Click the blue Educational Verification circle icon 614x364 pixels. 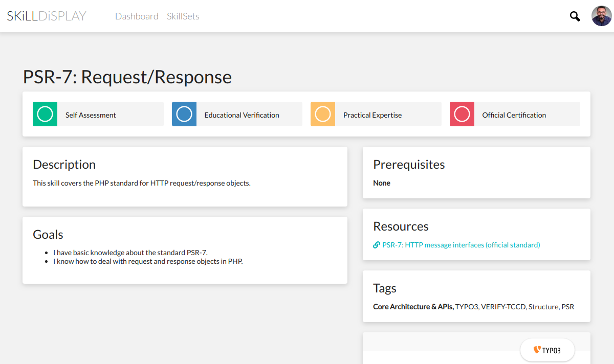coord(184,114)
